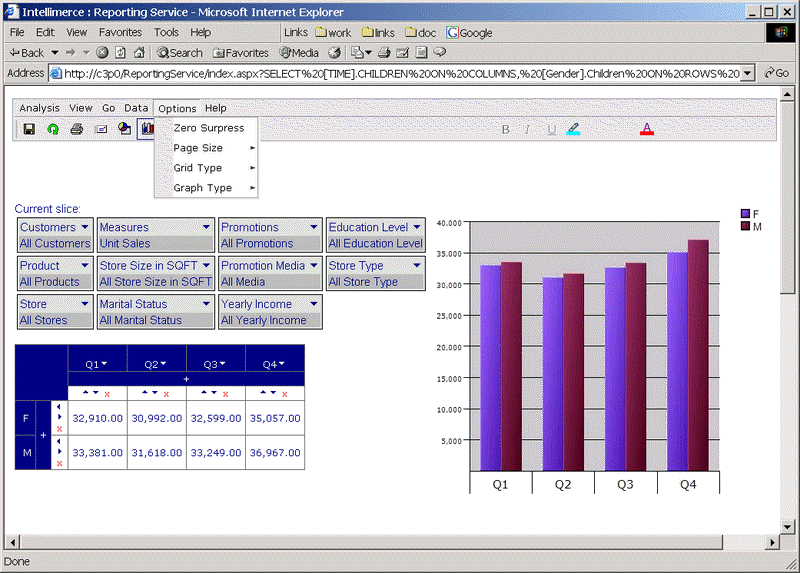Viewport: 800px width, 573px height.
Task: Expand the Yearly Income slice dropdown
Action: click(x=314, y=303)
